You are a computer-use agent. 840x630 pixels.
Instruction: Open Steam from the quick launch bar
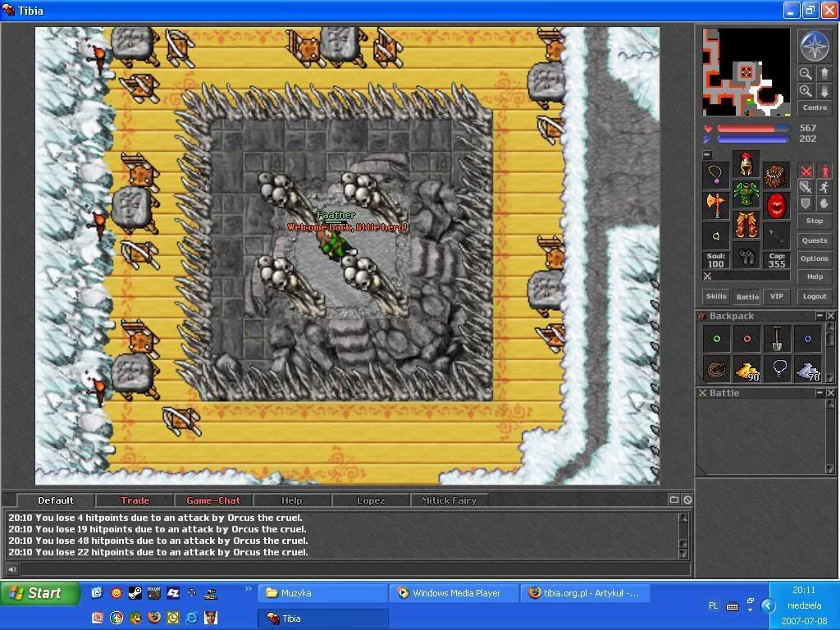click(135, 593)
